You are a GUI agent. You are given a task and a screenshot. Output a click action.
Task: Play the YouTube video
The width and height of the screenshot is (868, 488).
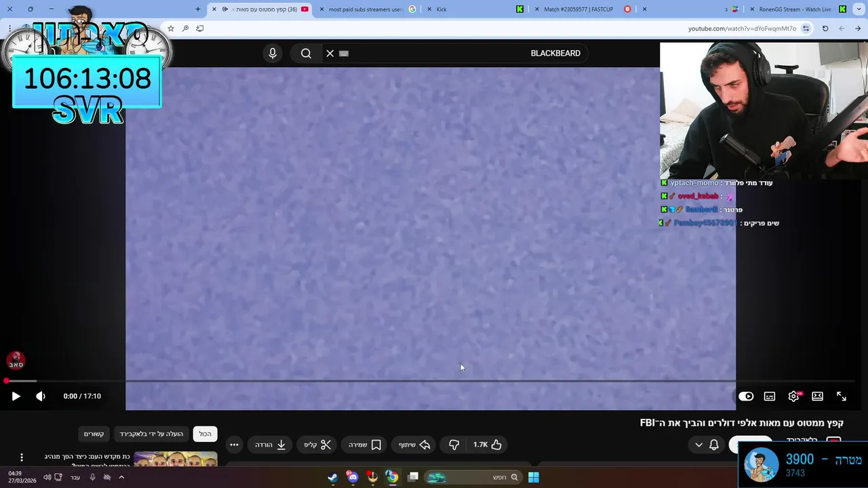click(x=16, y=396)
